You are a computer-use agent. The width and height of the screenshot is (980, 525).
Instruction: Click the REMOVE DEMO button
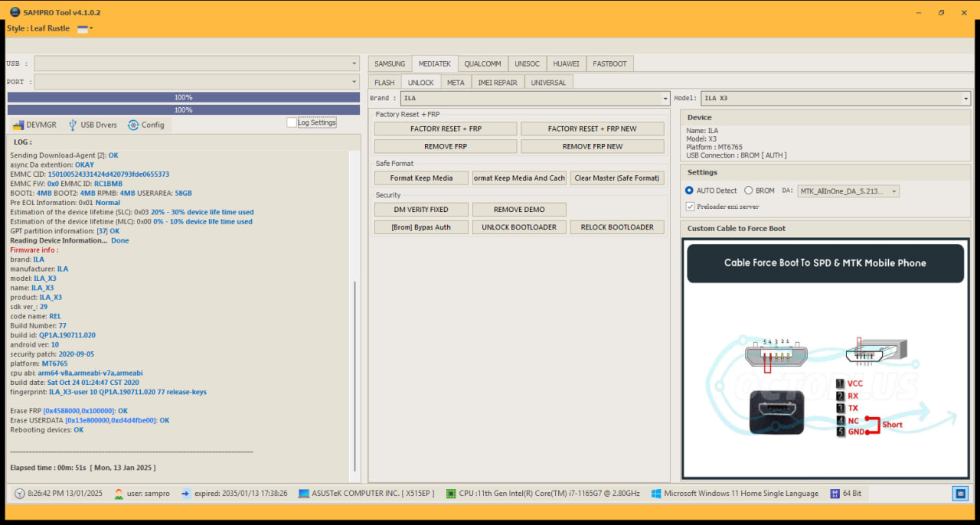point(519,209)
